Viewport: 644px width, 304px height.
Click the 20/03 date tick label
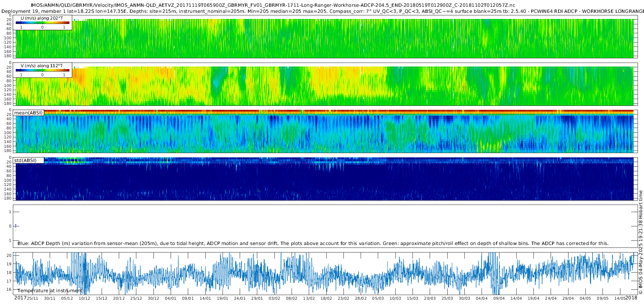pos(430,298)
